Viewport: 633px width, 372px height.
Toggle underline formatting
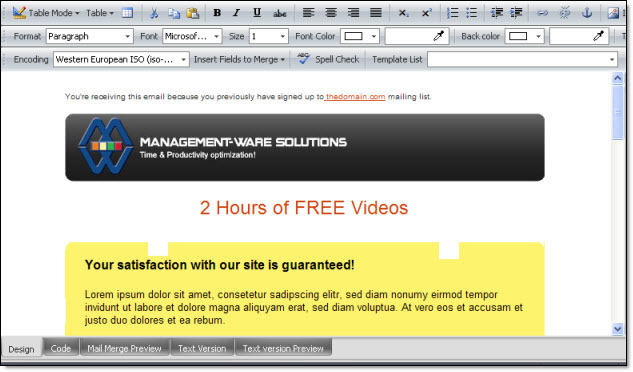pos(257,13)
